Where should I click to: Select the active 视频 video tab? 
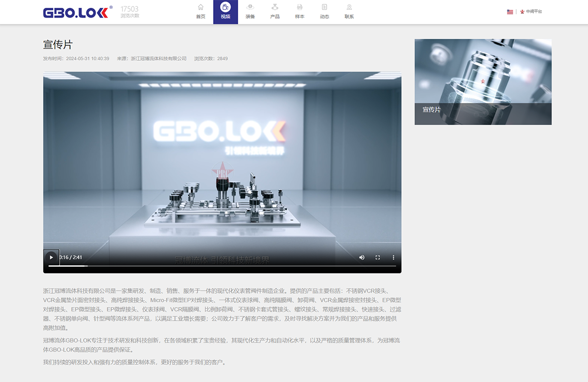click(225, 12)
